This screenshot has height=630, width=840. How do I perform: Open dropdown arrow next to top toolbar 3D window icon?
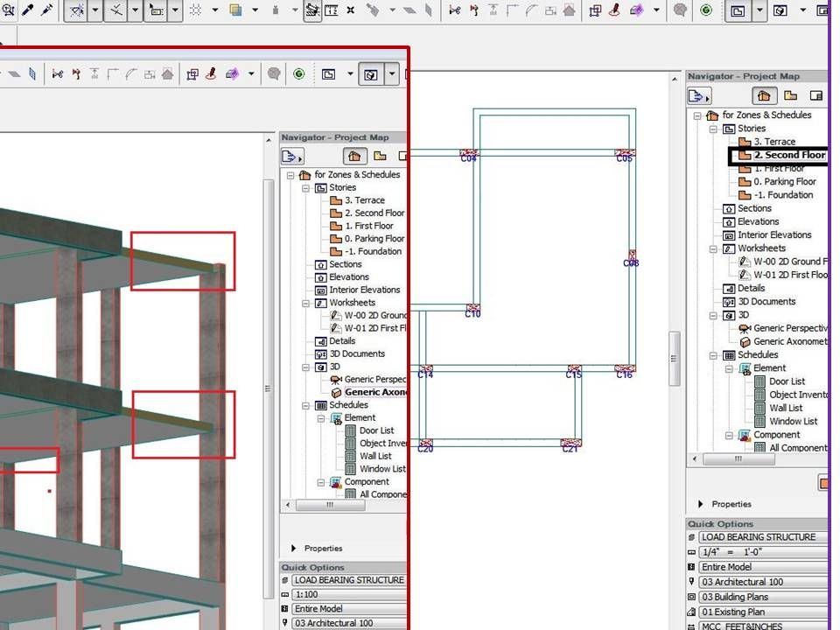coord(802,10)
